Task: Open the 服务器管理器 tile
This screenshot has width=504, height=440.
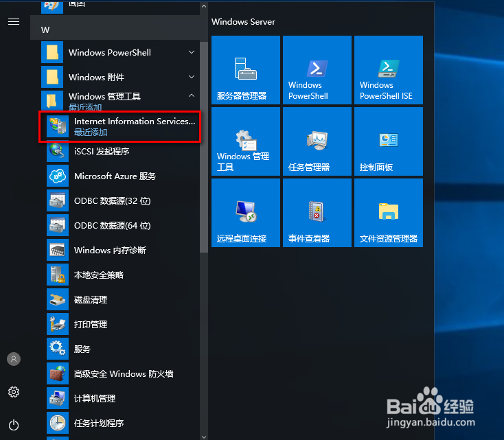Action: (x=246, y=70)
